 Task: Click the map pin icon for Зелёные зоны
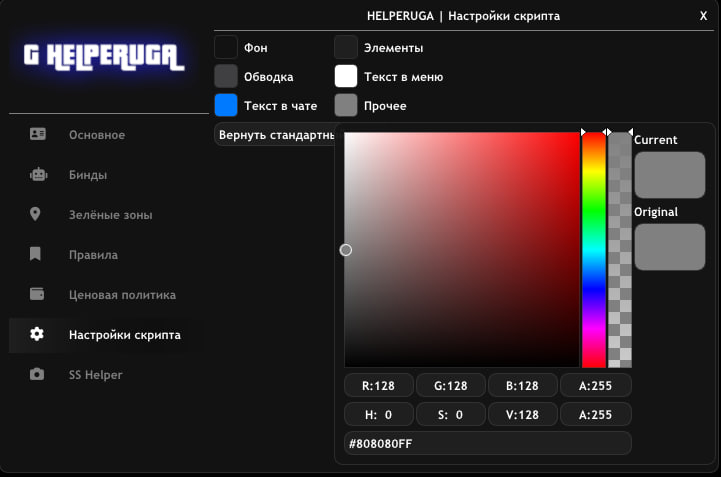[x=35, y=214]
